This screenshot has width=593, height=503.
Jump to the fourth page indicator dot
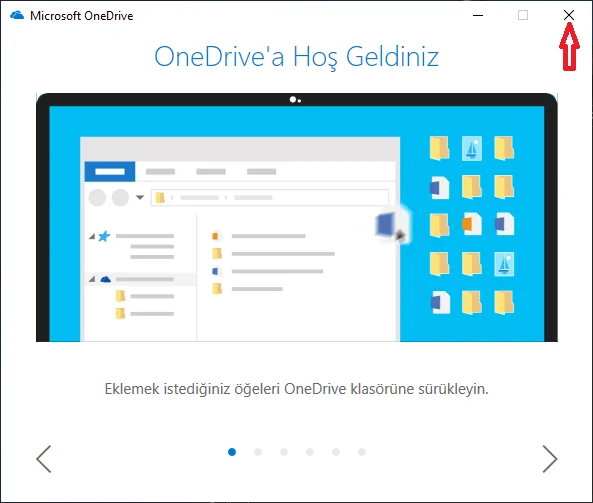click(310, 452)
